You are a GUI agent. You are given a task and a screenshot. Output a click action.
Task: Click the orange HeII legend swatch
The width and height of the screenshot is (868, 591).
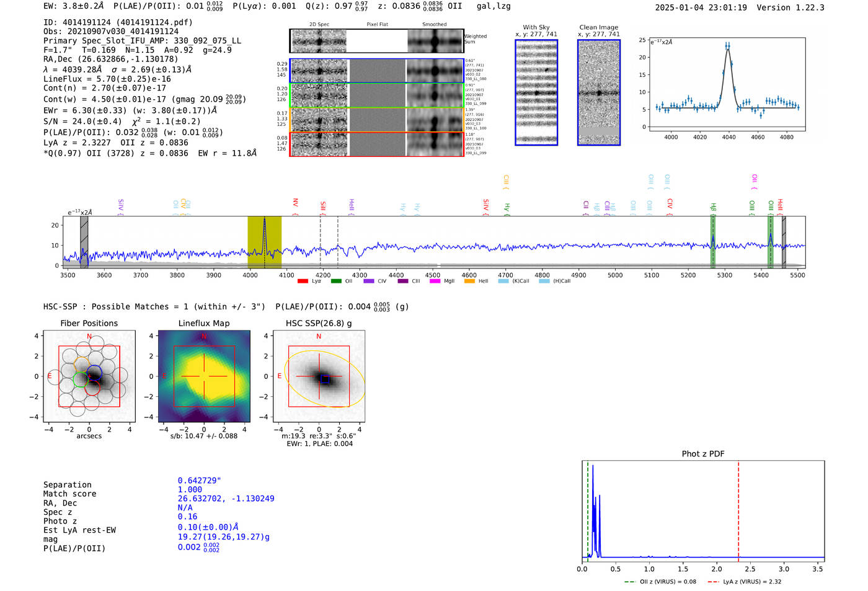pyautogui.click(x=469, y=281)
